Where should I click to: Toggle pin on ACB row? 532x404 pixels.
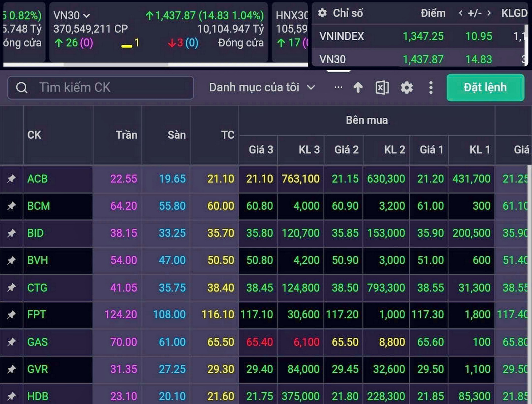(11, 179)
